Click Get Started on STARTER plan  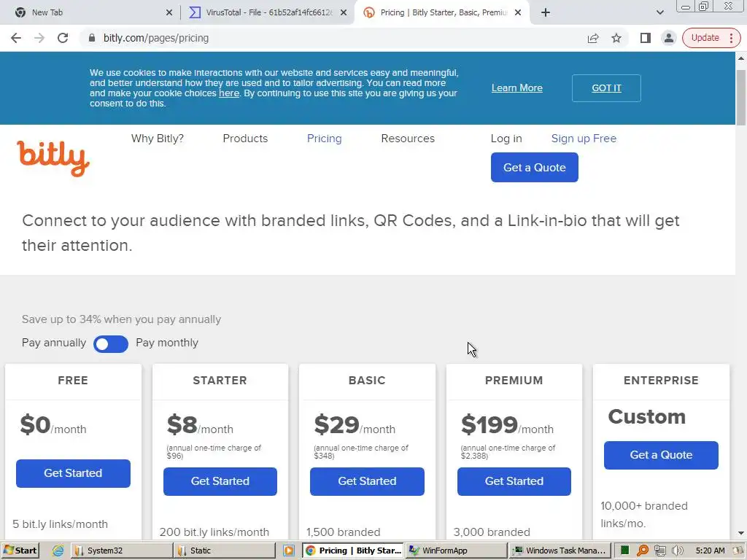tap(220, 481)
